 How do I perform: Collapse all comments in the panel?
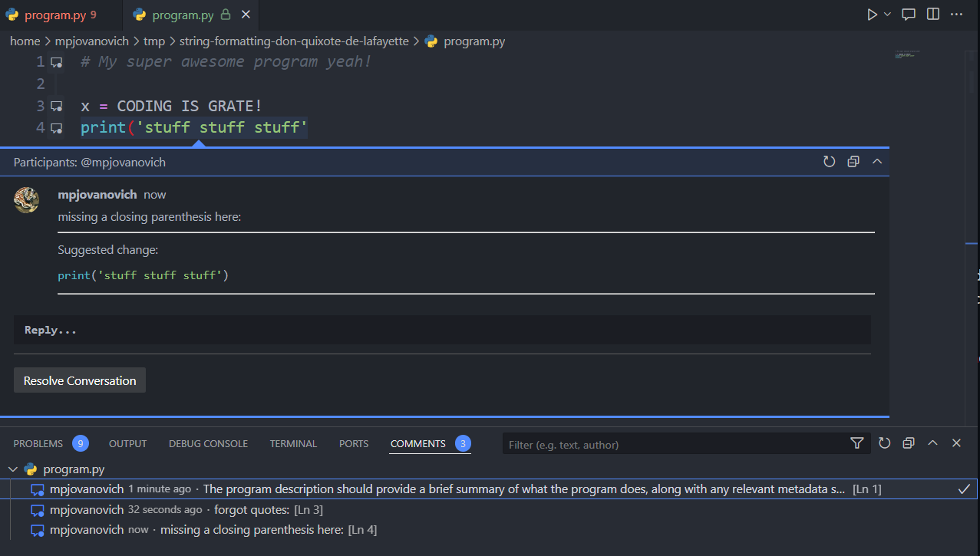click(x=909, y=443)
